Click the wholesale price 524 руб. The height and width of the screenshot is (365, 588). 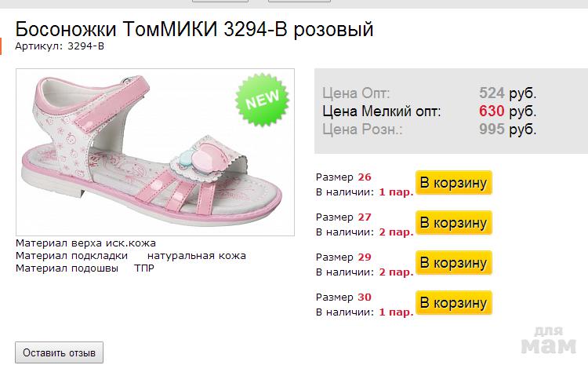(507, 93)
